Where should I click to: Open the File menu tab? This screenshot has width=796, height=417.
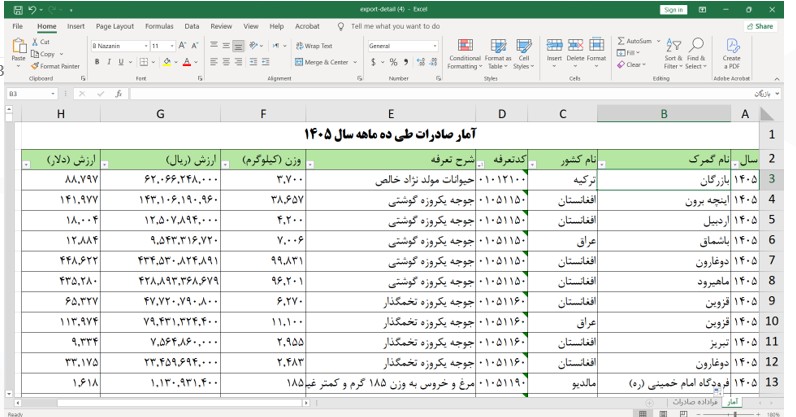coord(17,26)
